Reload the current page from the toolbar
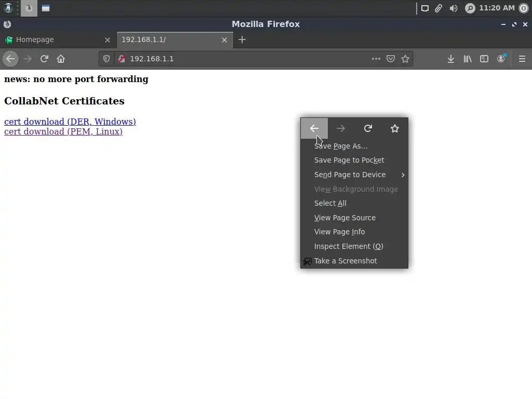 (x=44, y=59)
